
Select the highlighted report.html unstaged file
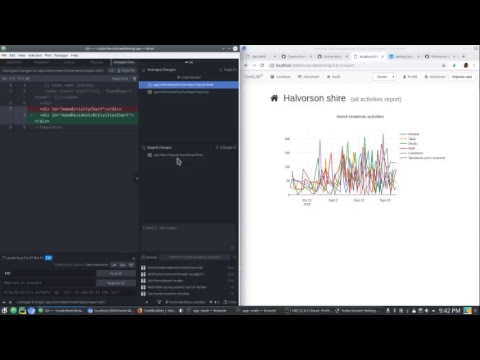click(189, 85)
